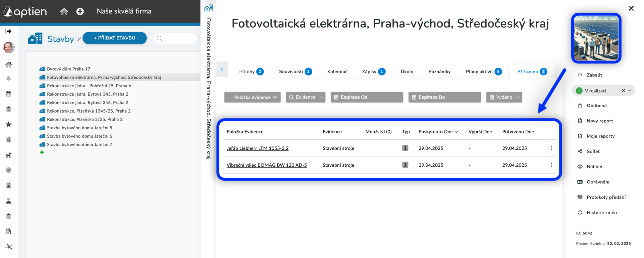This screenshot has width=644, height=258.
Task: Select Bytový dům Praha 17
Action: click(68, 69)
